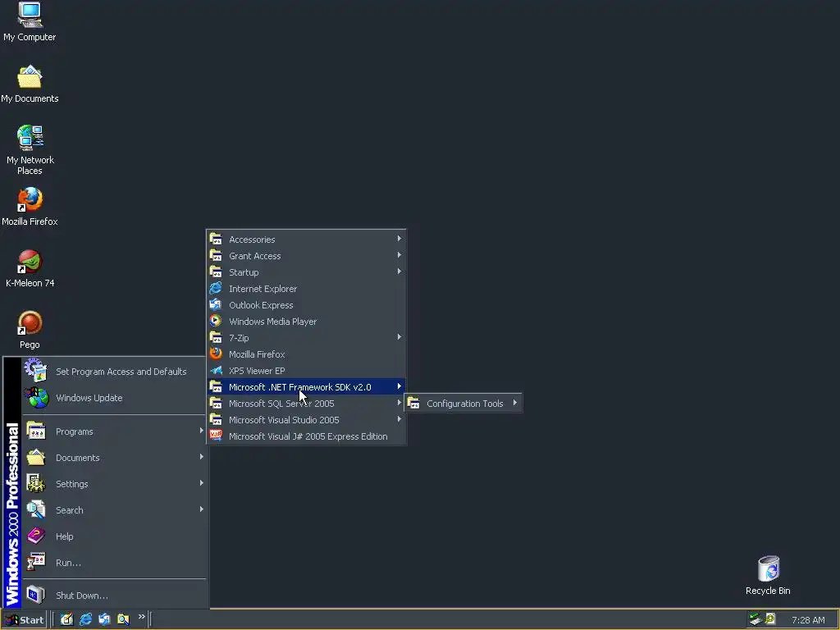The height and width of the screenshot is (630, 840).
Task: Click the Visual J# 2005 Express Edition icon
Action: click(216, 436)
